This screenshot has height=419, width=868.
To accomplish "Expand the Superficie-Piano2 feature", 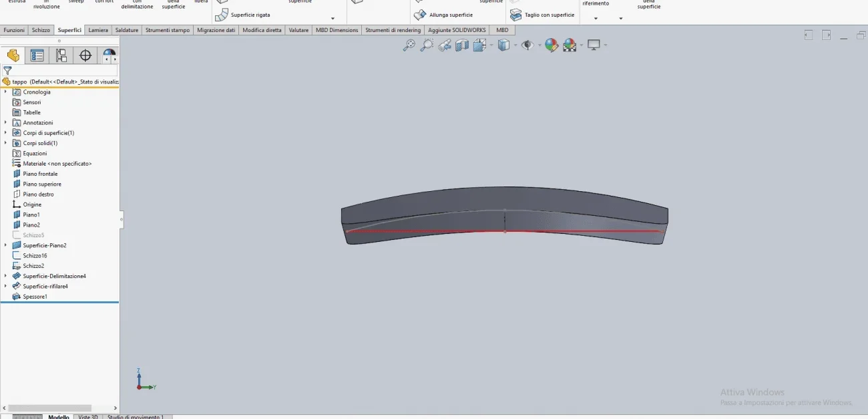I will (x=5, y=245).
